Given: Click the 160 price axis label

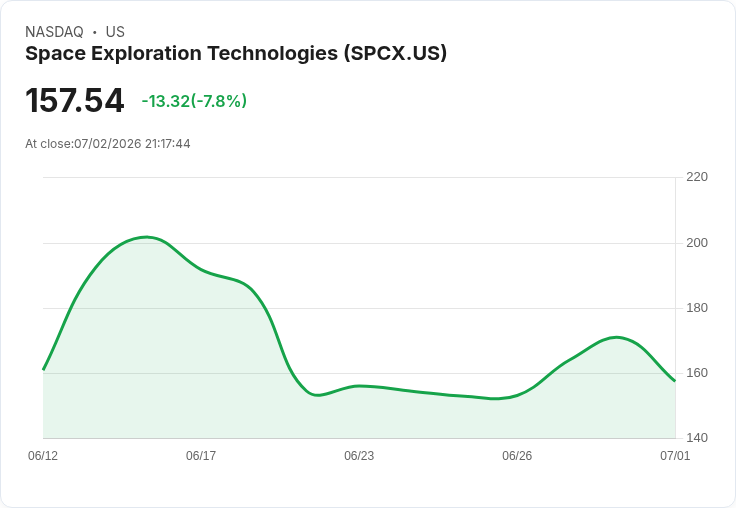Looking at the screenshot, I should (697, 373).
